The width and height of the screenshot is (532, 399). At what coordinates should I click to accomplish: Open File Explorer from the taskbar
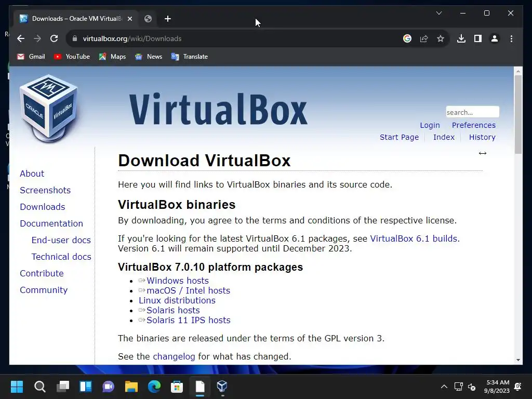pyautogui.click(x=131, y=387)
